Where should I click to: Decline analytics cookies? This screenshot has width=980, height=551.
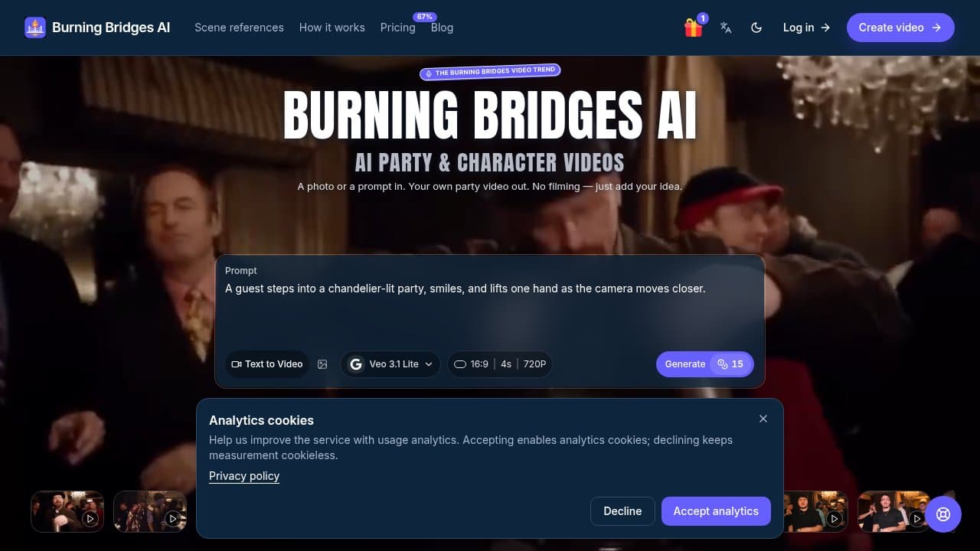click(x=622, y=511)
